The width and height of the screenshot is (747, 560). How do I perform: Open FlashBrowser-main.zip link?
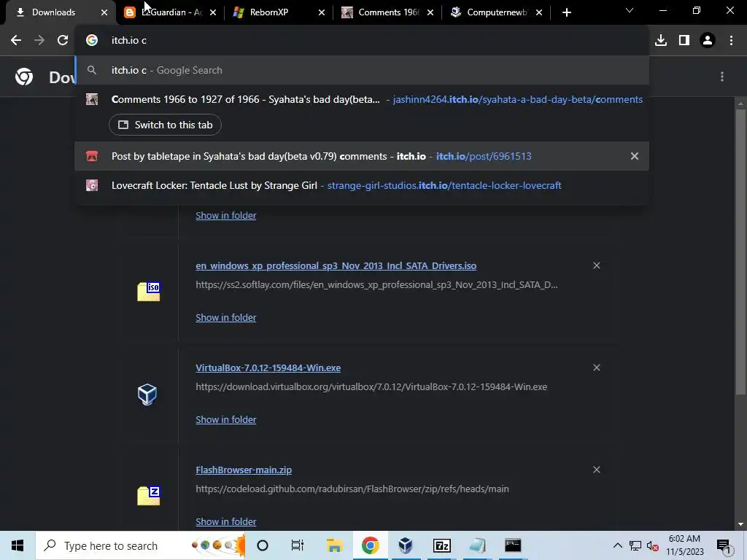[244, 470]
